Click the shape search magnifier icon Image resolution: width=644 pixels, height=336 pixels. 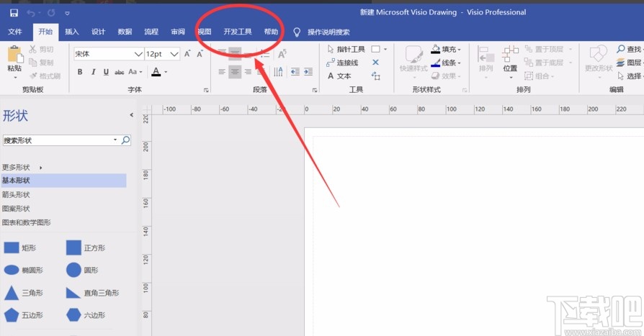click(x=125, y=140)
